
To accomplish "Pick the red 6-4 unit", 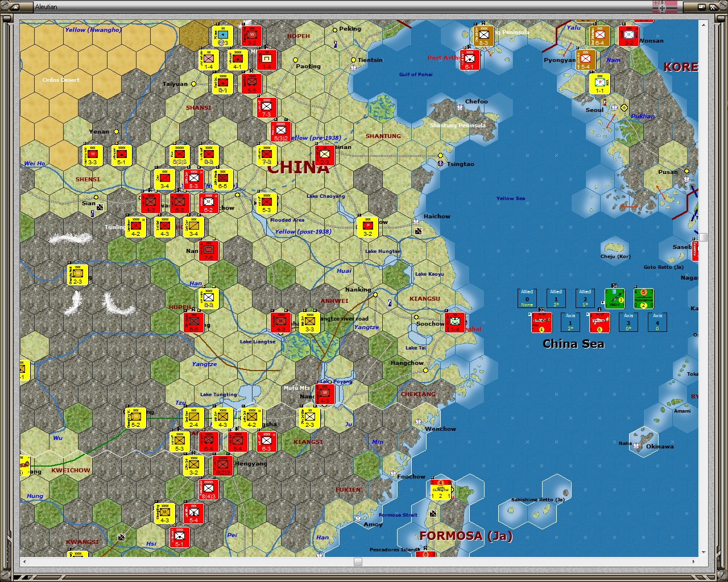I will coord(209,442).
